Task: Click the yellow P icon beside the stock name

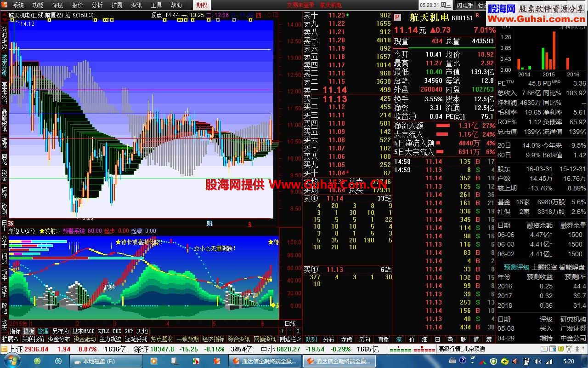Action: click(398, 17)
